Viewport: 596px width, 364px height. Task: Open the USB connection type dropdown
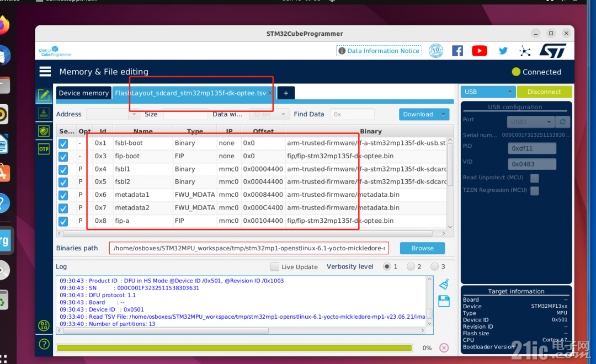tap(488, 92)
